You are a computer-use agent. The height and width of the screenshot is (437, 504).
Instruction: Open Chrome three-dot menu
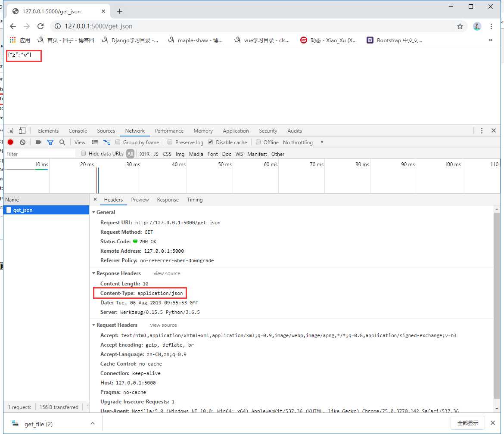(x=491, y=26)
